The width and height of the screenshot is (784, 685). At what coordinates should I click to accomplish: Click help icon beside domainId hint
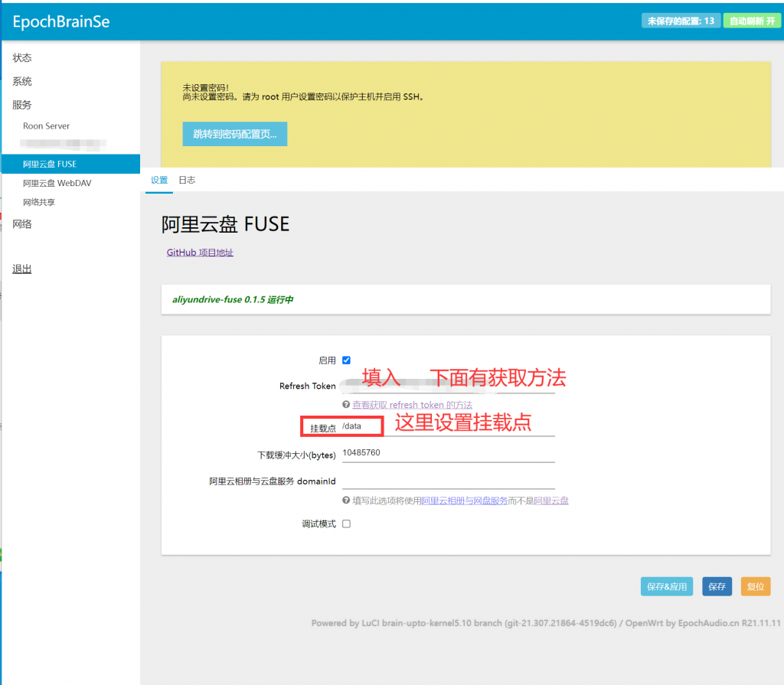[x=345, y=500]
